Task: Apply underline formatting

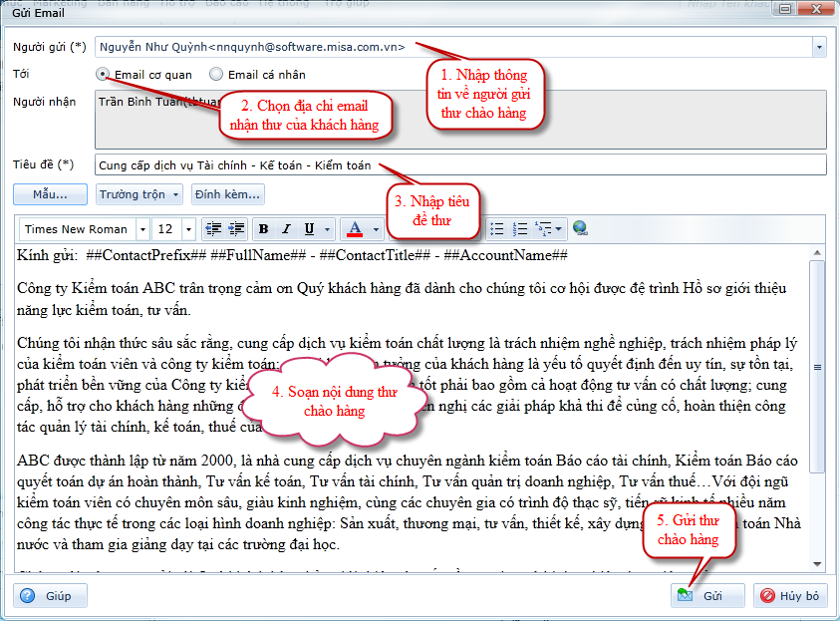Action: pyautogui.click(x=310, y=229)
